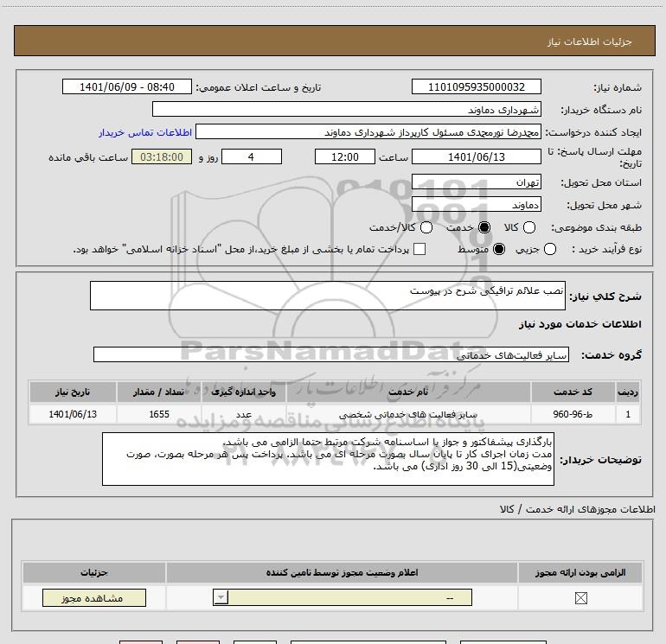Click the service group field سایر فعالیت‌های خدماتی
Image resolution: width=666 pixels, height=644 pixels.
click(331, 354)
